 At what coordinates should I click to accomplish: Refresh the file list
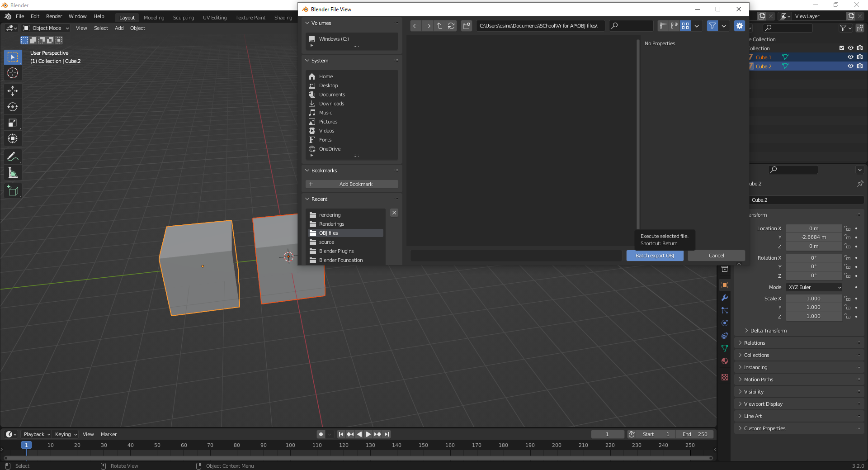pyautogui.click(x=451, y=26)
